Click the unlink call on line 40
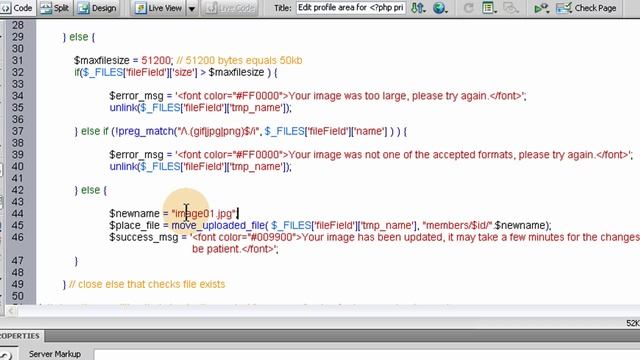Screen dimensions: 640x360 tap(200, 167)
